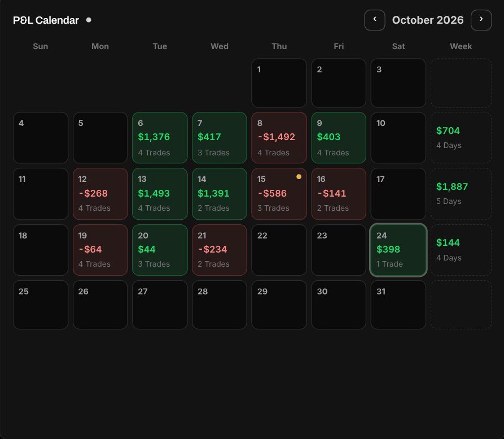This screenshot has height=439, width=504.
Task: Select empty day October 26
Action: pyautogui.click(x=100, y=305)
